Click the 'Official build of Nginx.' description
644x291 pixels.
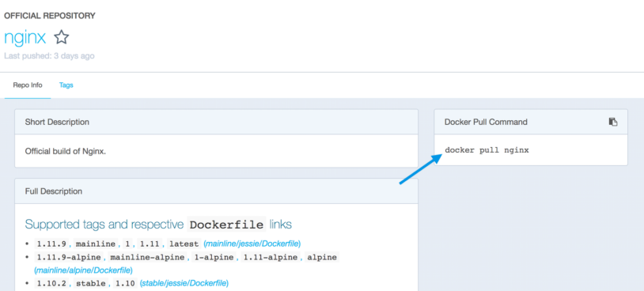tap(66, 151)
